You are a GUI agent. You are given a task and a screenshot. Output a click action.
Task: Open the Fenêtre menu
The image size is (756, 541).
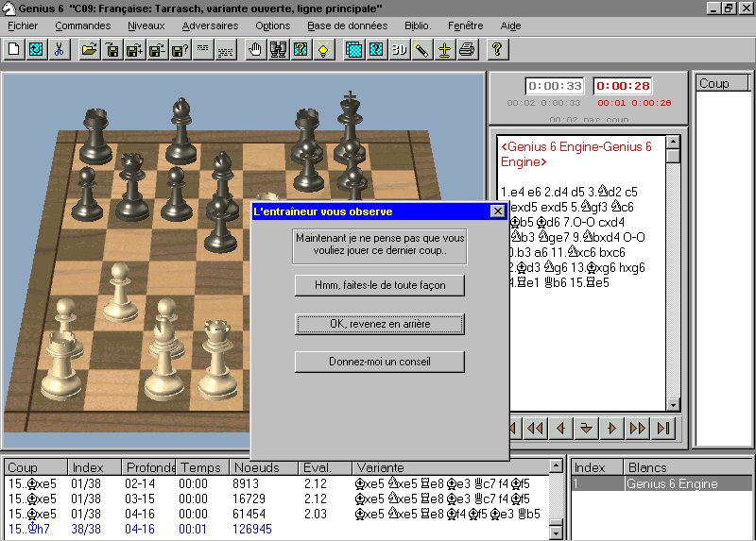point(465,26)
